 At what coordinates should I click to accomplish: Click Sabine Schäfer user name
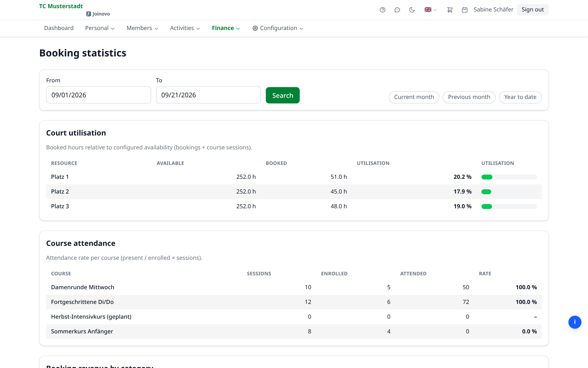click(494, 10)
